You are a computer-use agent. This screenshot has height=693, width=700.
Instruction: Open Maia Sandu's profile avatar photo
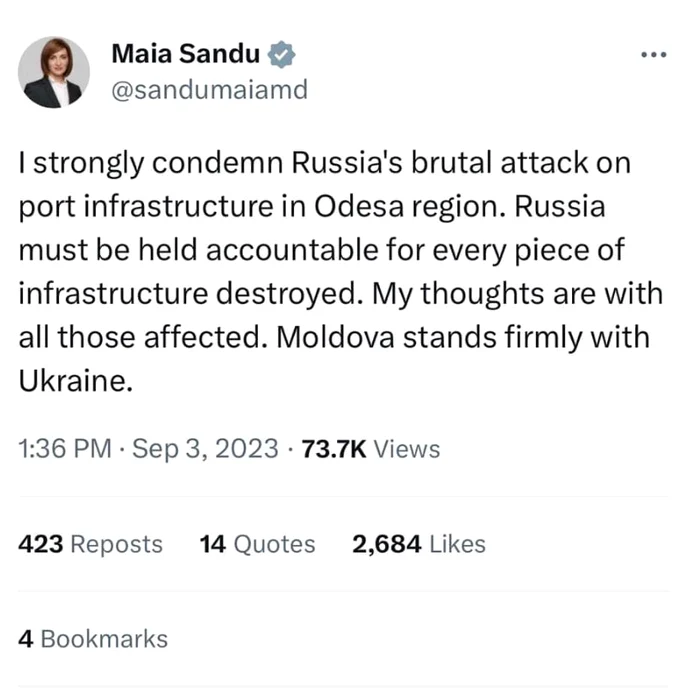click(x=54, y=72)
